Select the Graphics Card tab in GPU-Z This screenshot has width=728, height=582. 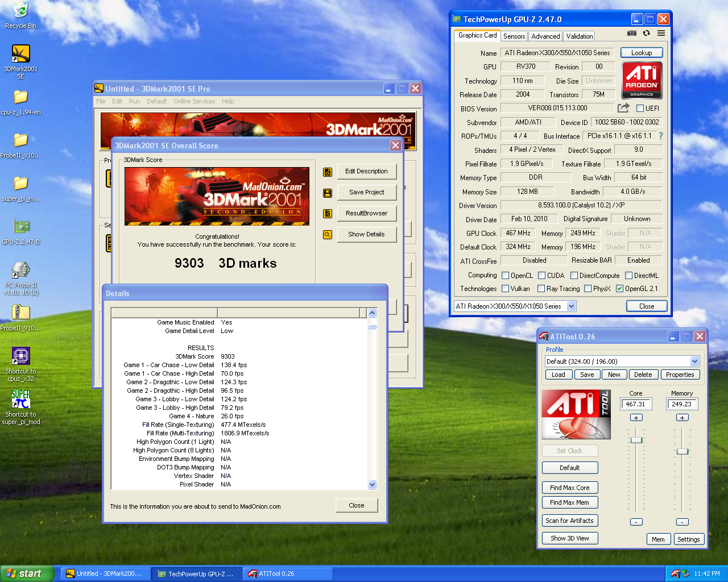coord(477,35)
